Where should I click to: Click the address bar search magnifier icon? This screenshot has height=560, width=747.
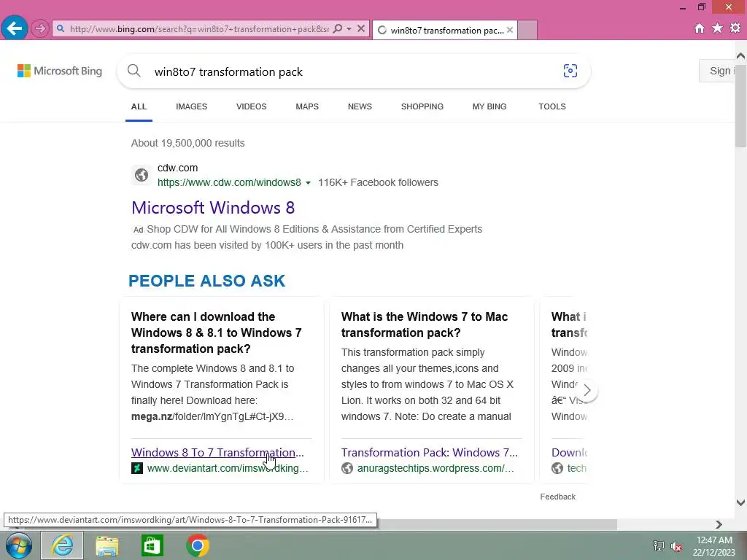(x=338, y=28)
